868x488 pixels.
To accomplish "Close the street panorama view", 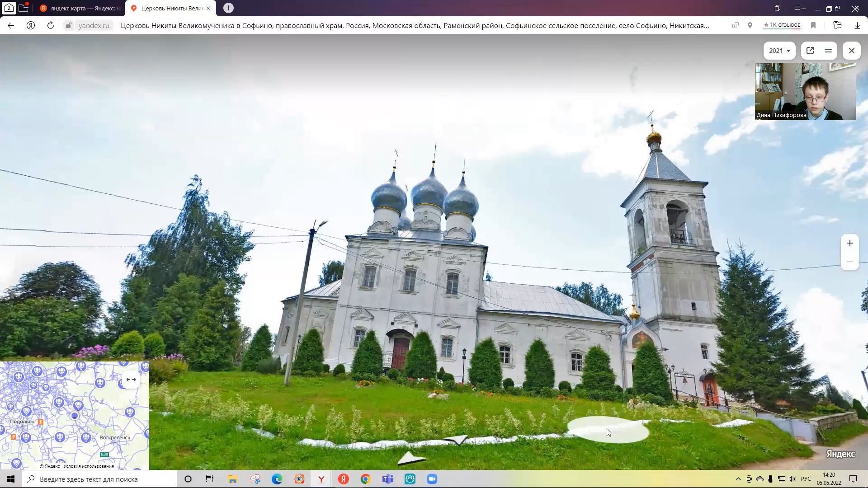I will [852, 51].
